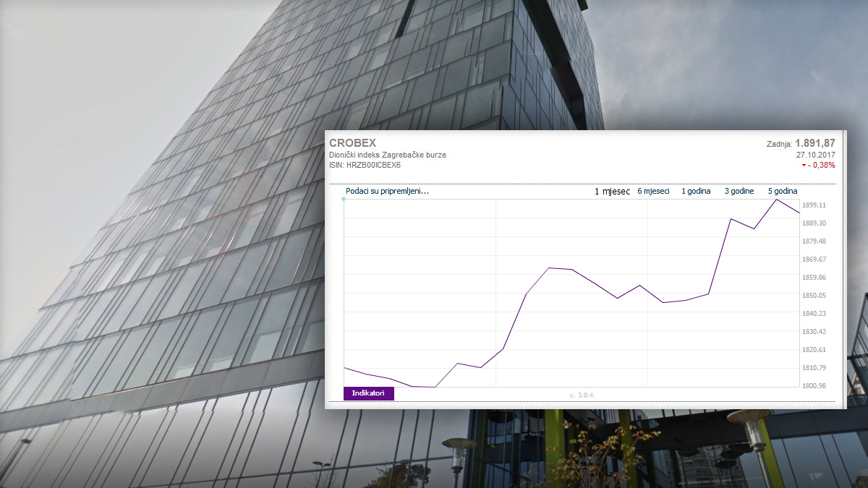Screen dimensions: 868x488
Task: Click the 1899.11 axis label
Action: click(814, 205)
